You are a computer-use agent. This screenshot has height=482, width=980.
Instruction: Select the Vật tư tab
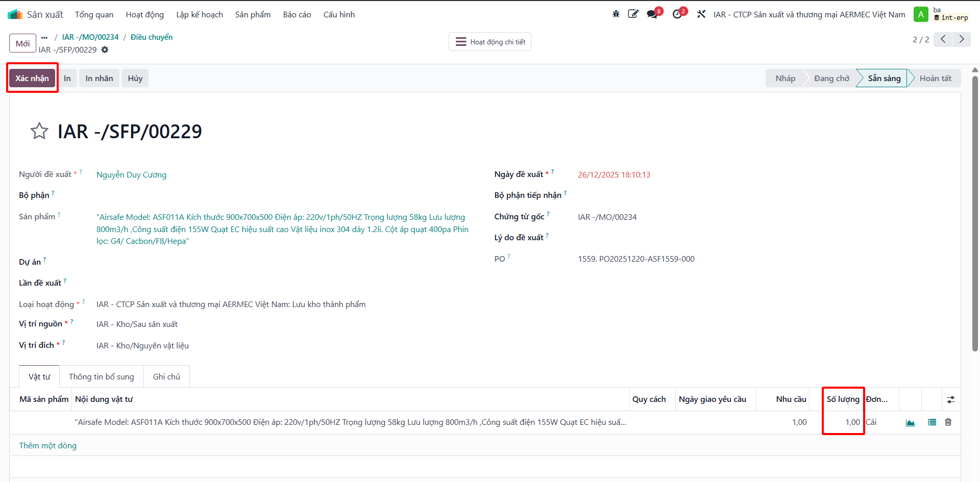coord(39,376)
